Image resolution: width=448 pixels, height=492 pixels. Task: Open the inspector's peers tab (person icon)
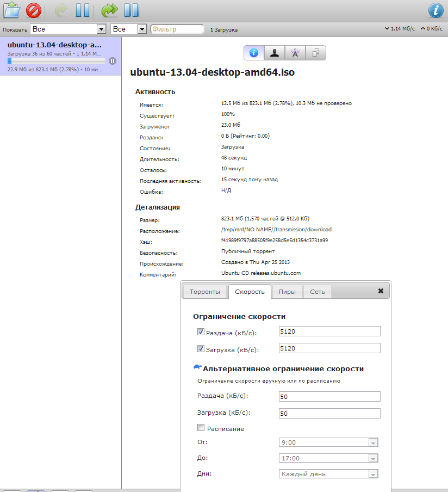[x=275, y=53]
